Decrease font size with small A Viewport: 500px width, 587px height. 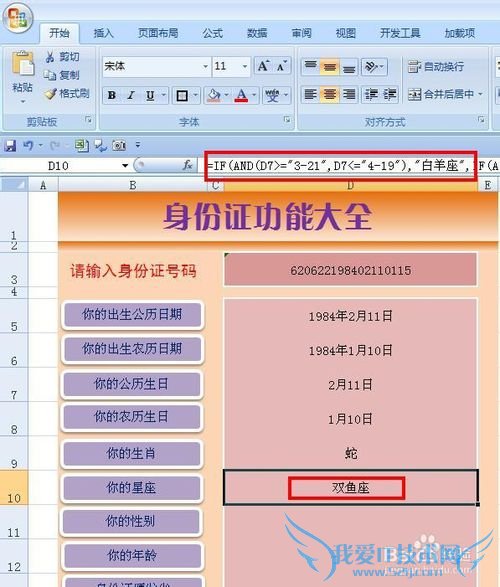(x=281, y=66)
